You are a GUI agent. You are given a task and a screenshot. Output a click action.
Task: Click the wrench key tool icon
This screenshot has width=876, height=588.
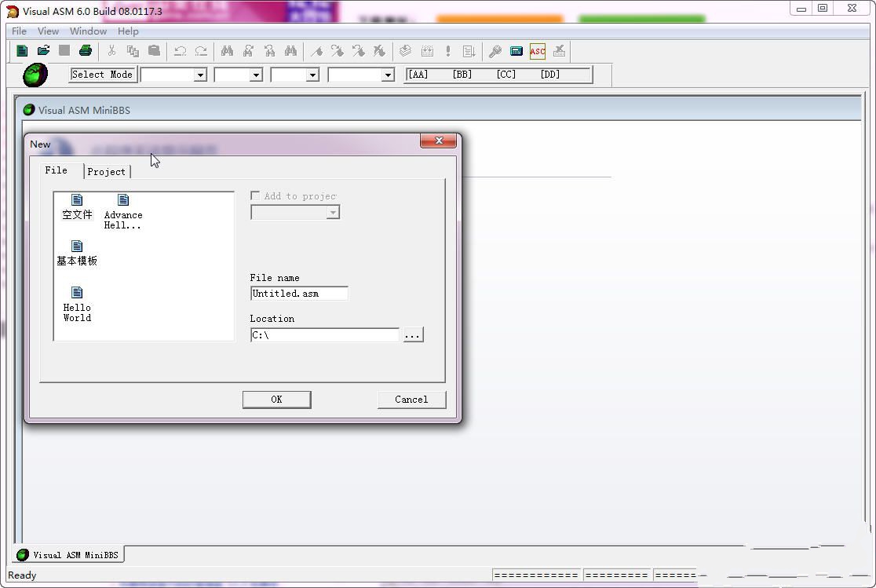[x=495, y=51]
